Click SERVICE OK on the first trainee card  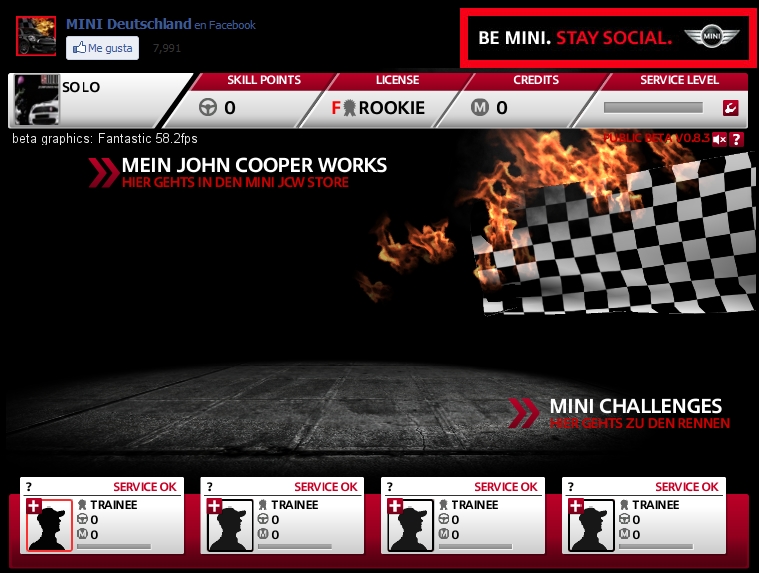(145, 487)
